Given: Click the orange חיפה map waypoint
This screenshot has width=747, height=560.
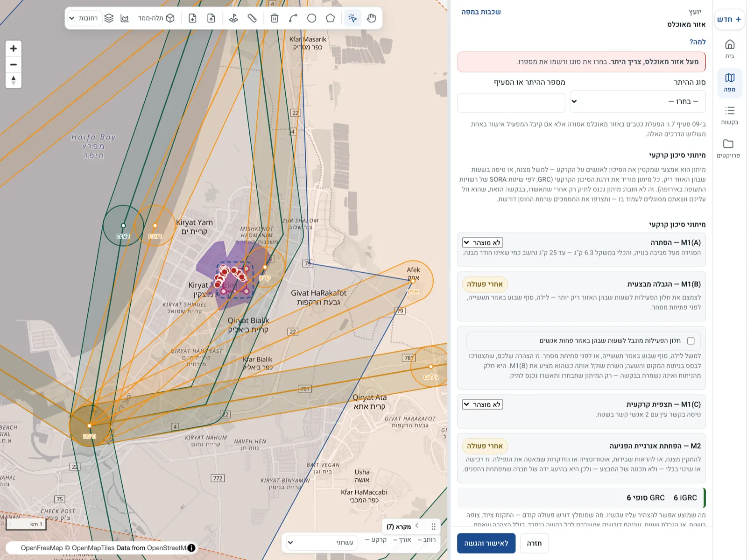Looking at the screenshot, I should click(90, 425).
